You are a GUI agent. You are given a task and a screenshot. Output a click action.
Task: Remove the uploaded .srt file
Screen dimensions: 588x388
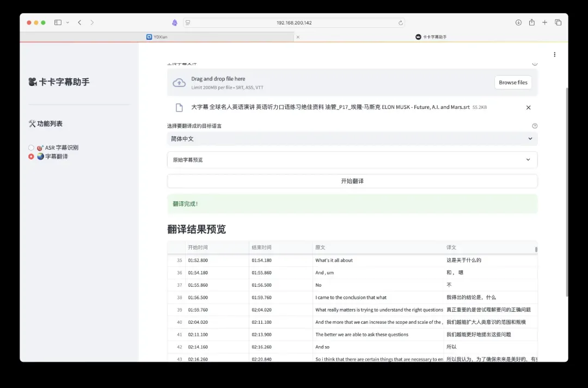pyautogui.click(x=528, y=108)
